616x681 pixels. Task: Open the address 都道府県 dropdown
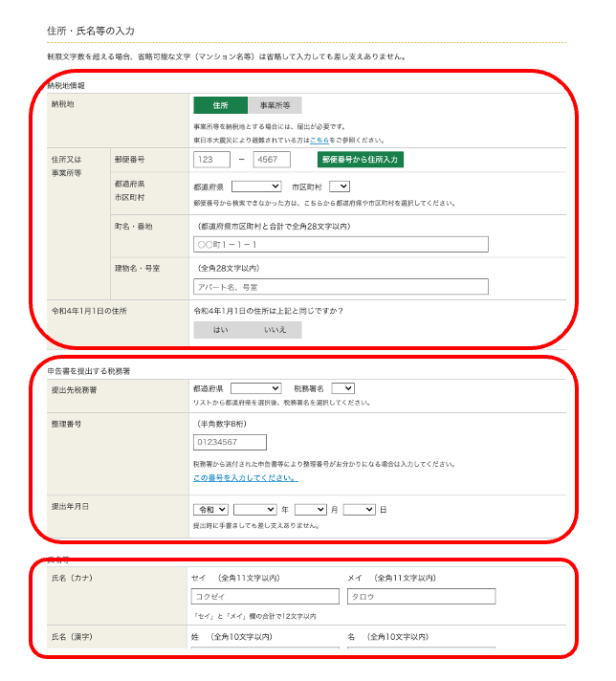(x=255, y=187)
